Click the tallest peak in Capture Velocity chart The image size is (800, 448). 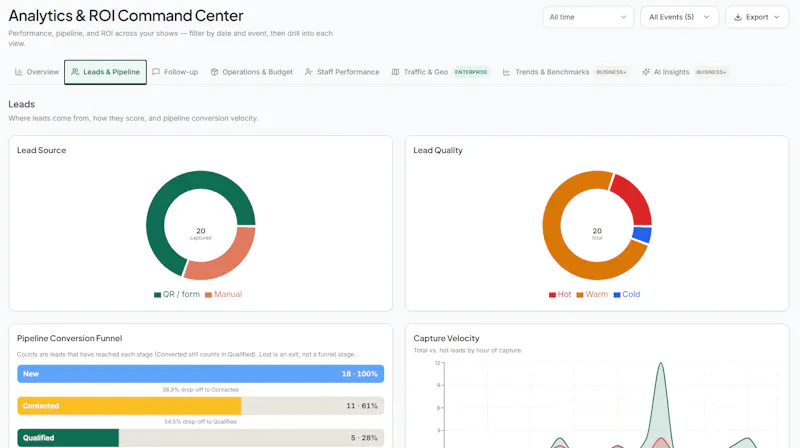click(x=661, y=364)
